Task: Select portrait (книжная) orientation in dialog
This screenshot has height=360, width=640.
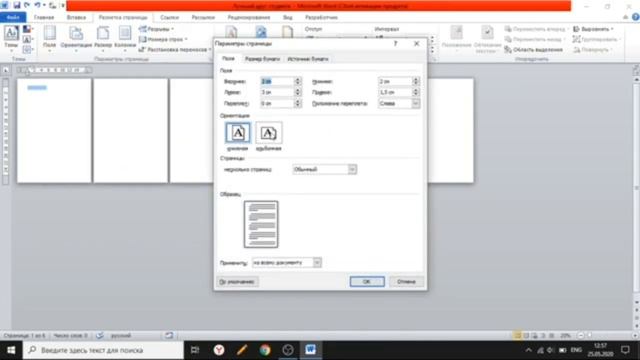Action: [x=238, y=133]
